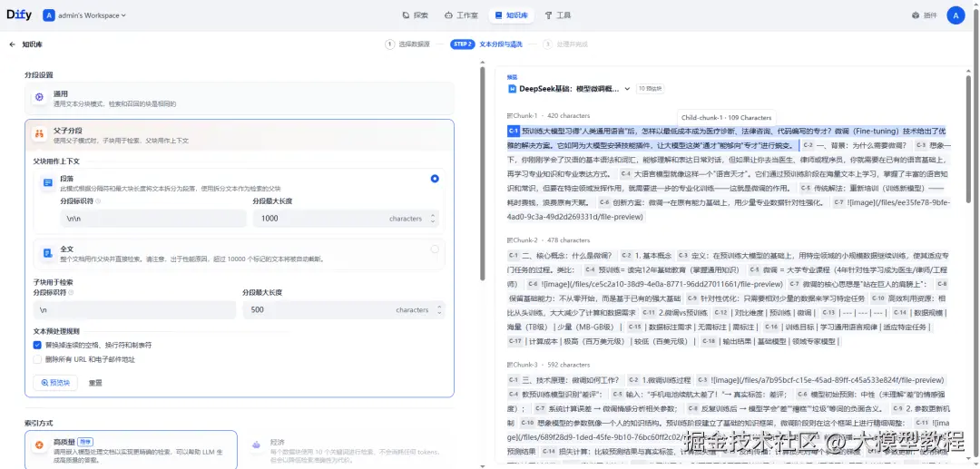Select the 段落 radio button

435,179
